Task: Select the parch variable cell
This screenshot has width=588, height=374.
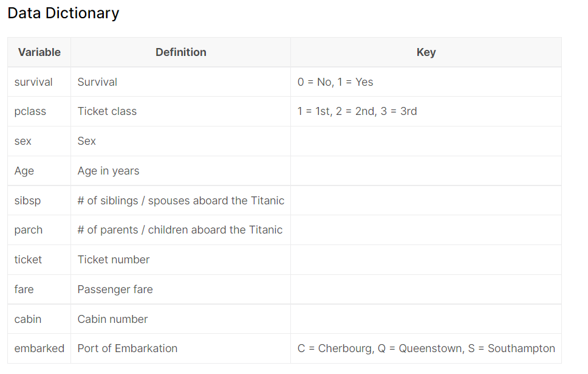Action: 29,230
